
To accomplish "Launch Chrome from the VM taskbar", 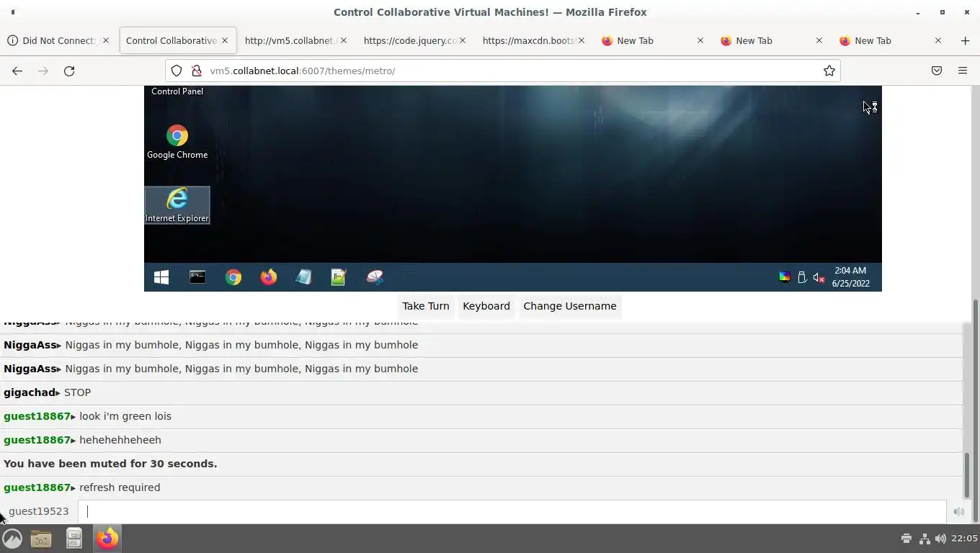I will [233, 277].
